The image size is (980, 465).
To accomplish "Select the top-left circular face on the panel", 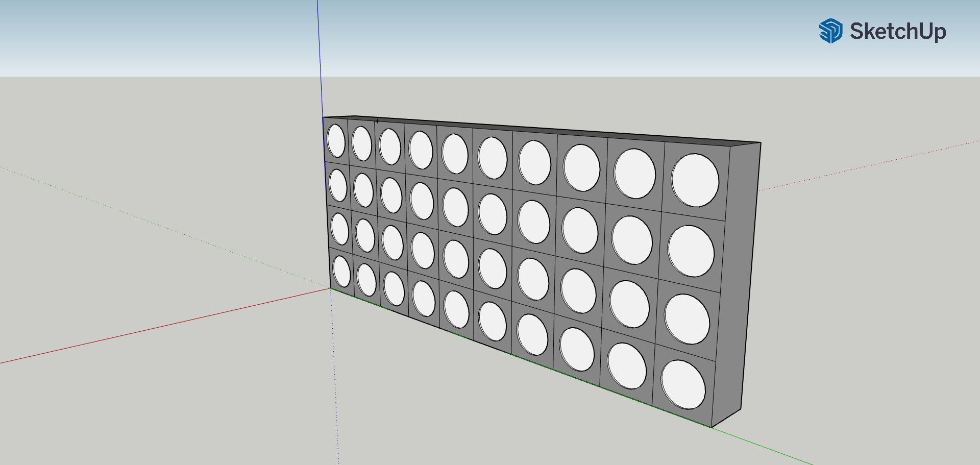I will 336,141.
